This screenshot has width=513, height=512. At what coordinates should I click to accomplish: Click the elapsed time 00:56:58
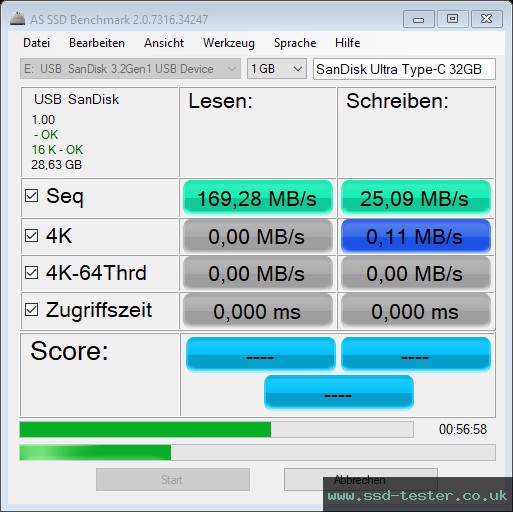coord(463,429)
